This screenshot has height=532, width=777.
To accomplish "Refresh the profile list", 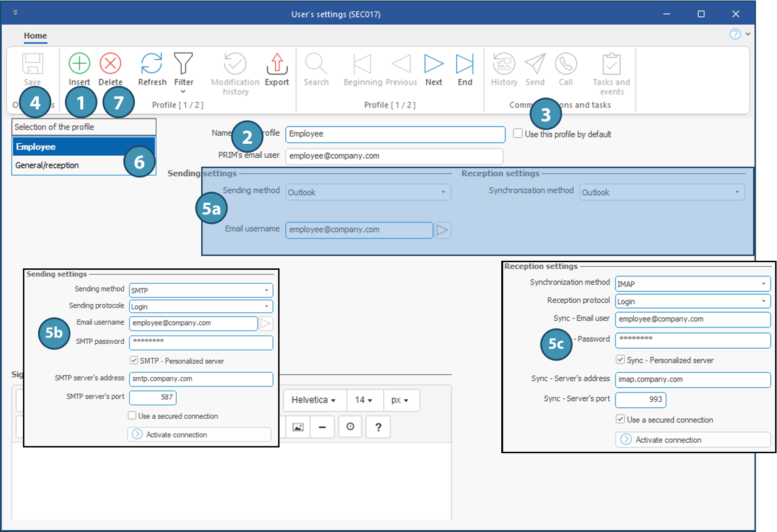I will tap(152, 64).
